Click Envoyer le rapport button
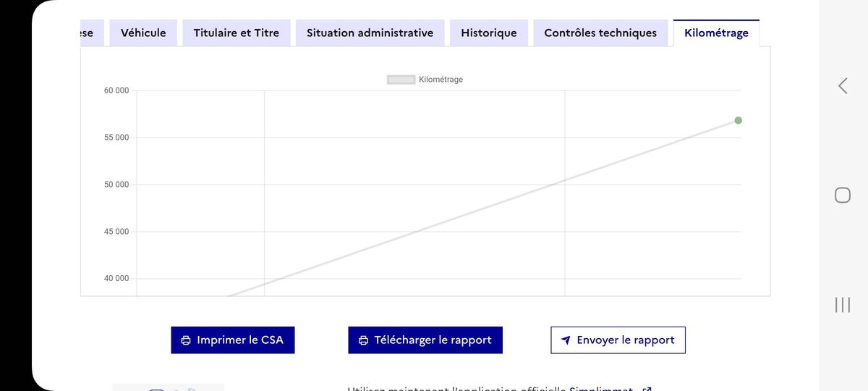The image size is (868, 391). [x=618, y=340]
